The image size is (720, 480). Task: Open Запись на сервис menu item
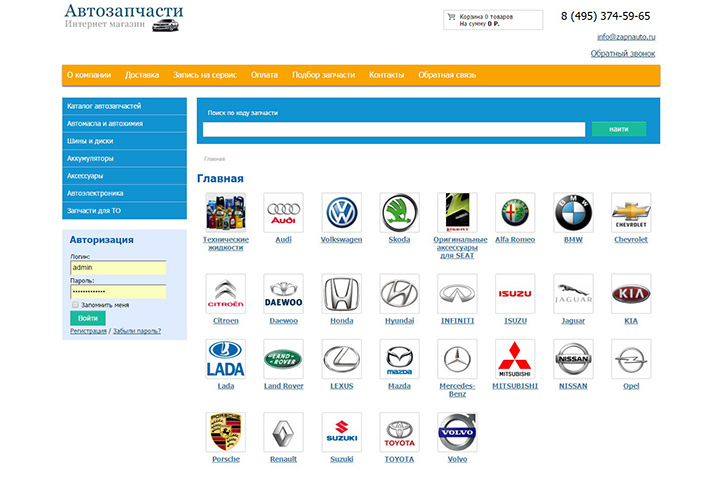pos(205,75)
